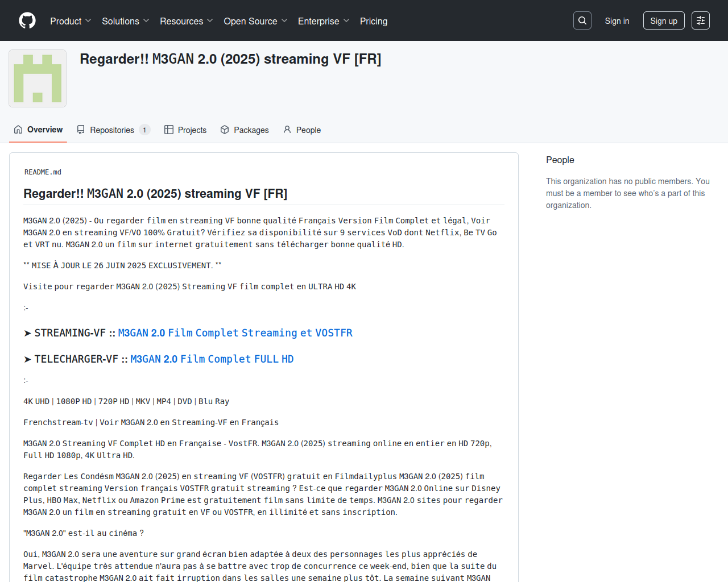The width and height of the screenshot is (728, 582).
Task: Expand the Open Source menu
Action: (x=256, y=21)
